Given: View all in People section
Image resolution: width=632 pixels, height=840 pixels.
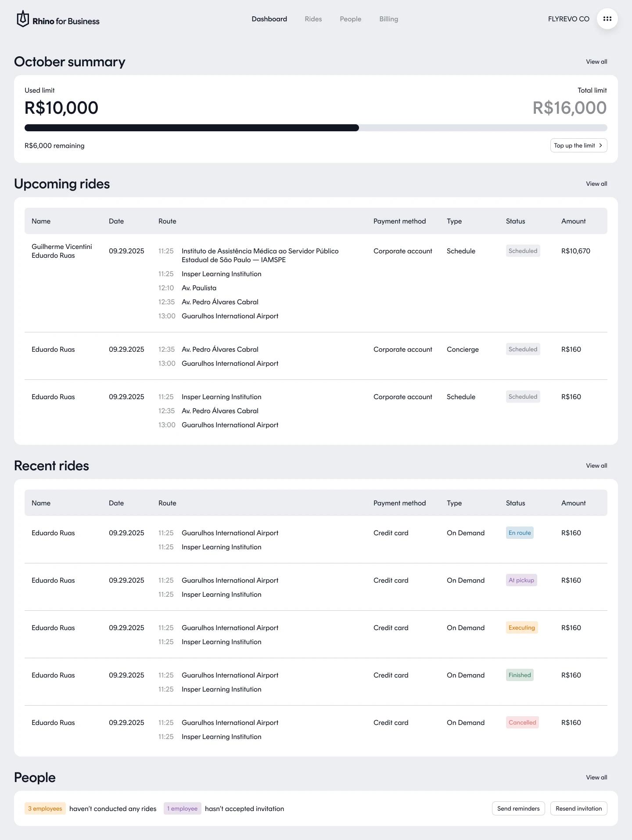Looking at the screenshot, I should 596,777.
